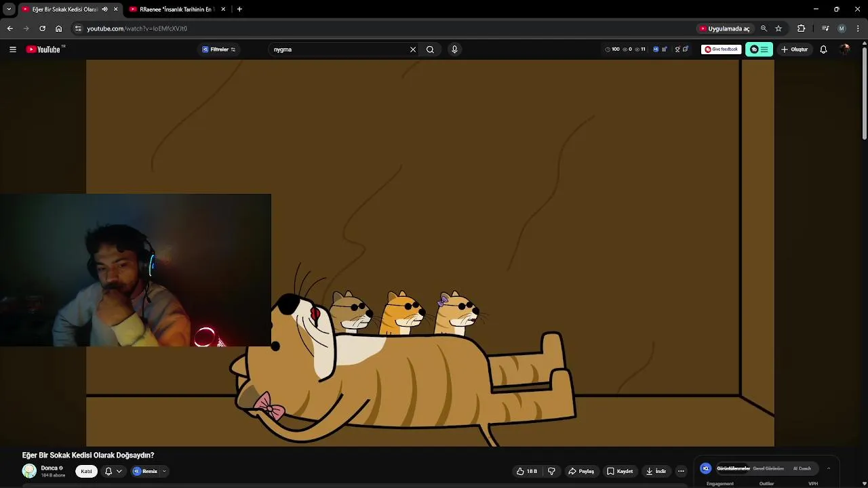Dislike the video with thumbs down
868x488 pixels.
point(551,471)
